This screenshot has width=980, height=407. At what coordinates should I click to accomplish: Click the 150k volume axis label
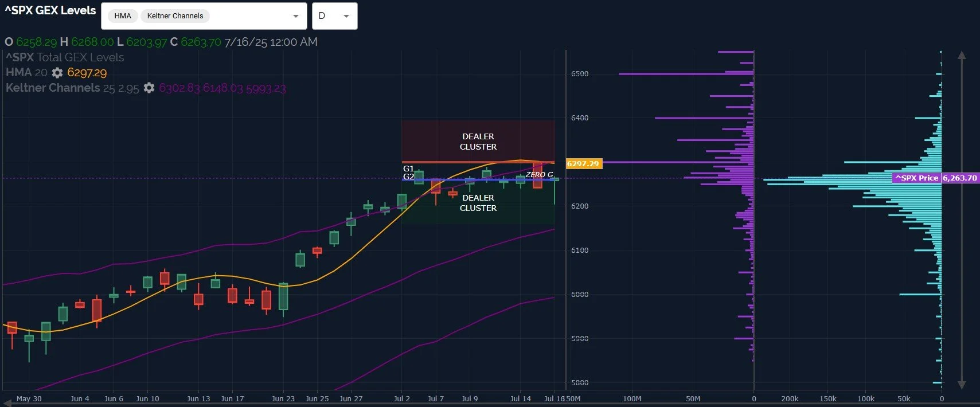[x=827, y=398]
